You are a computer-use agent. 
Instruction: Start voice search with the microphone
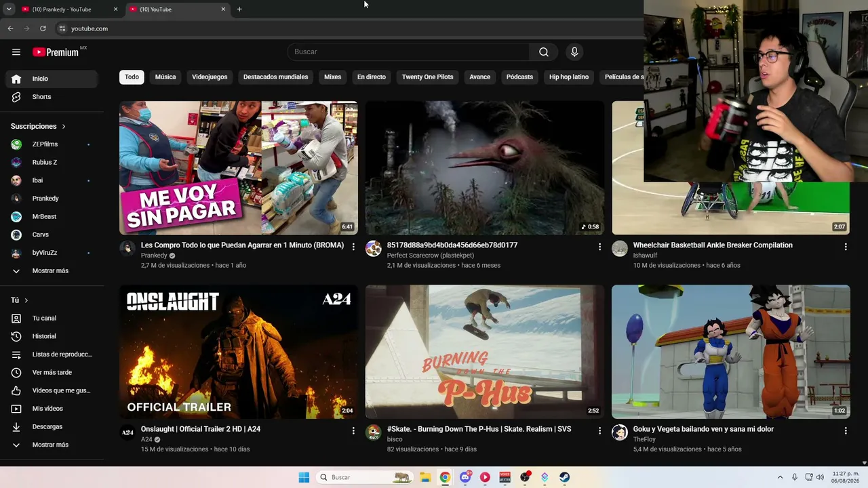(574, 52)
